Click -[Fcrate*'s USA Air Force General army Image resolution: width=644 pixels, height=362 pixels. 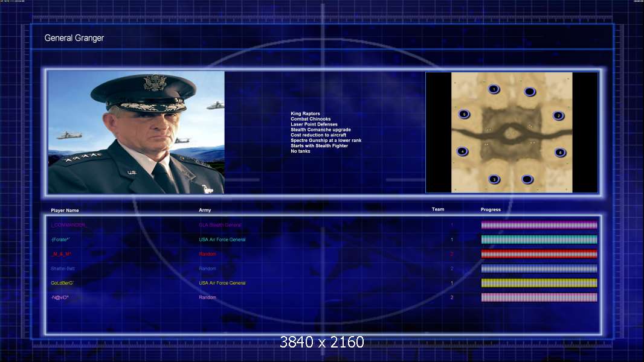[222, 240]
